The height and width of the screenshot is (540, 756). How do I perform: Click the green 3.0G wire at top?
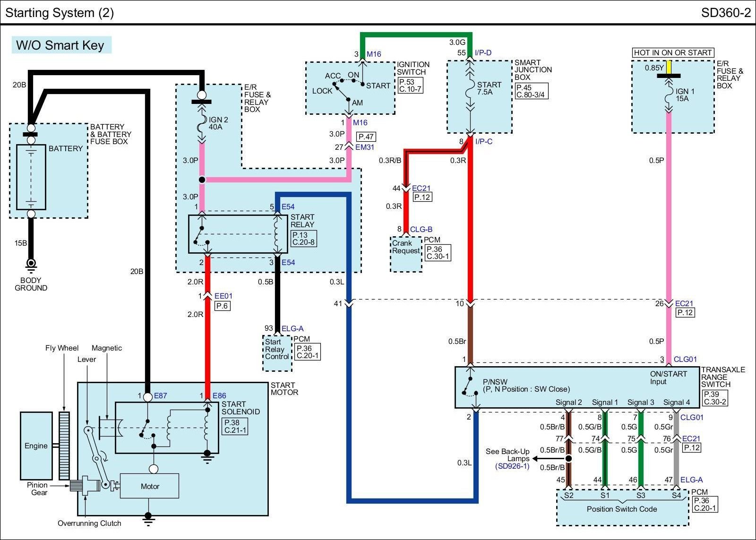[x=416, y=35]
